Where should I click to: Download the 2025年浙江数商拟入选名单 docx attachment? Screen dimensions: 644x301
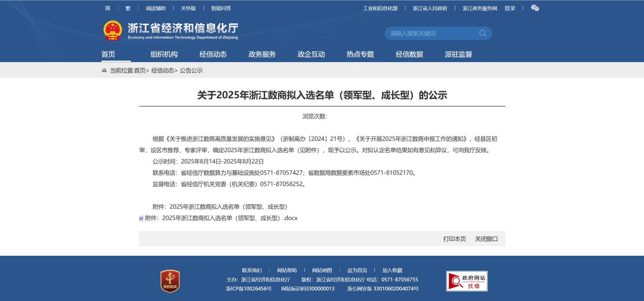[221, 218]
